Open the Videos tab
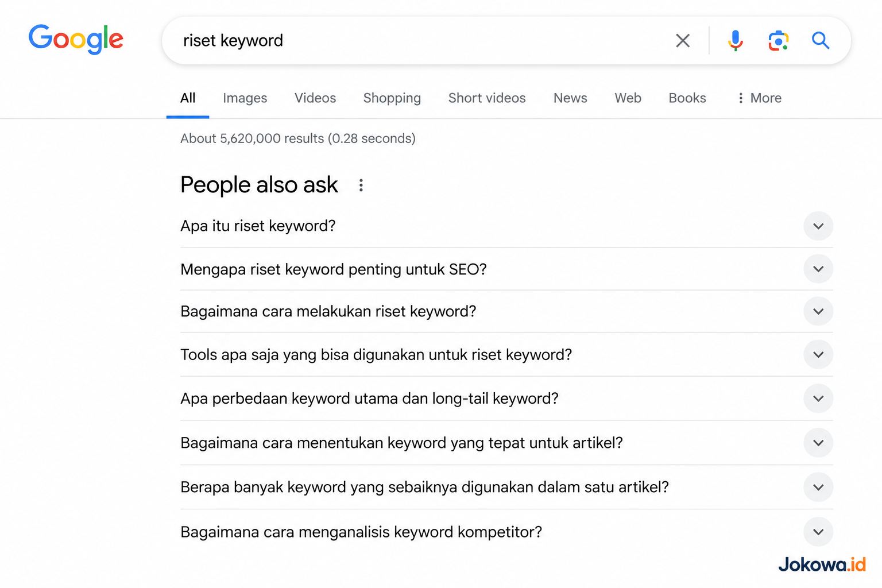The width and height of the screenshot is (882, 588). point(315,98)
